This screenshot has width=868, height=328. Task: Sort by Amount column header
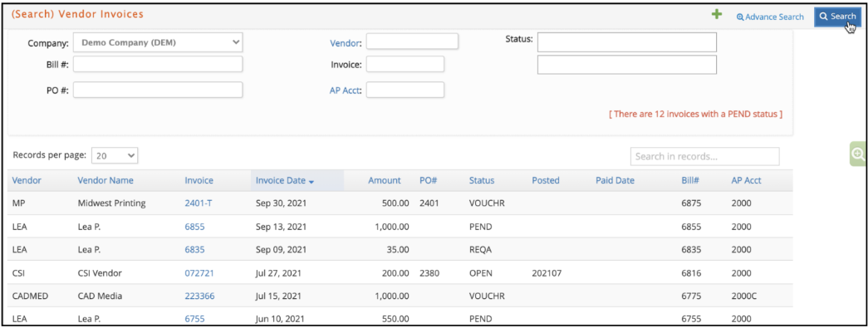385,180
